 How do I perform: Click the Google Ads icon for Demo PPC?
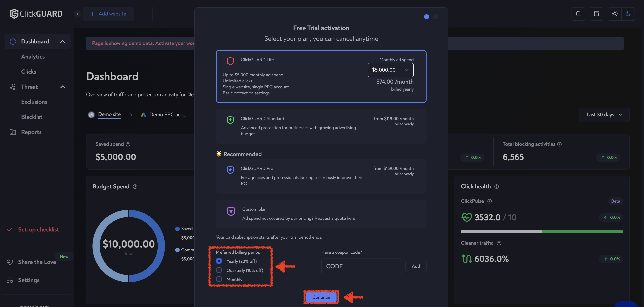click(x=143, y=115)
